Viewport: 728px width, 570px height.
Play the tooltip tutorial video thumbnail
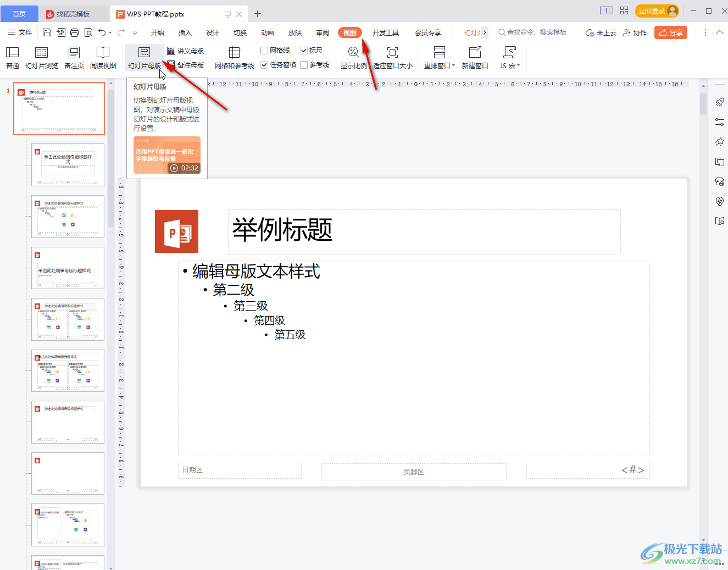pyautogui.click(x=167, y=155)
